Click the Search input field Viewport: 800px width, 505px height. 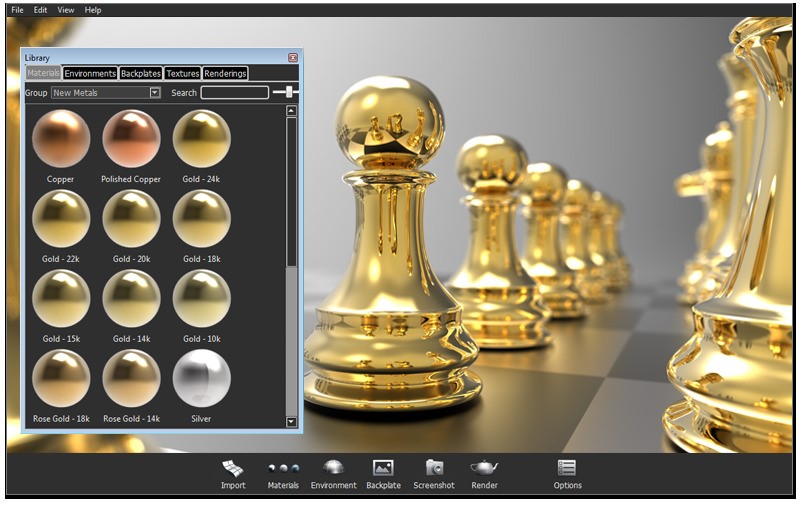coord(234,93)
